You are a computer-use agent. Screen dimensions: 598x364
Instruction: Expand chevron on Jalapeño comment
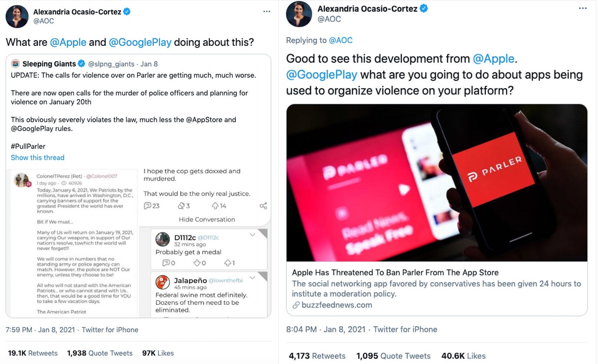[252, 278]
